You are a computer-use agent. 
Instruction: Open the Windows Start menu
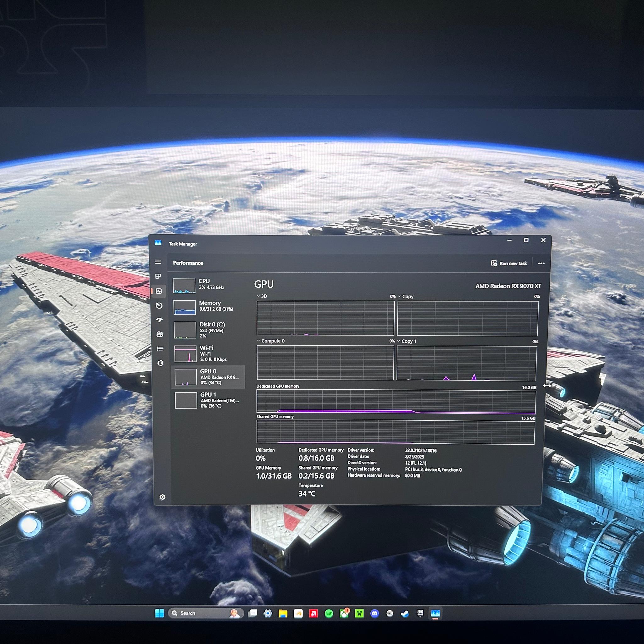(x=159, y=613)
